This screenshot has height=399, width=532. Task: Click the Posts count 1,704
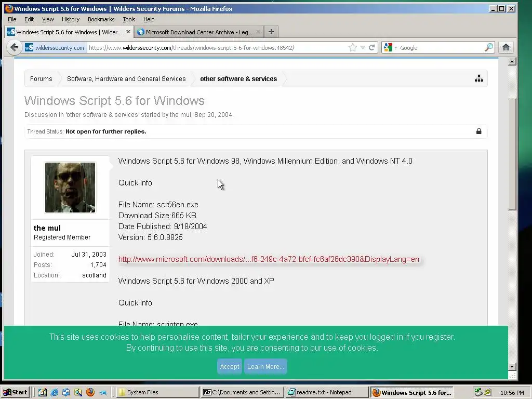point(98,264)
